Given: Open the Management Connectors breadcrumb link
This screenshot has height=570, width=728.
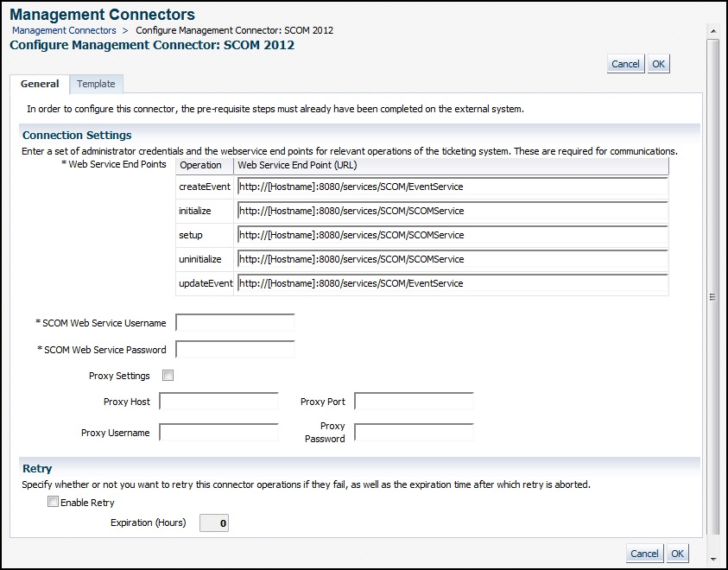Looking at the screenshot, I should click(x=63, y=30).
